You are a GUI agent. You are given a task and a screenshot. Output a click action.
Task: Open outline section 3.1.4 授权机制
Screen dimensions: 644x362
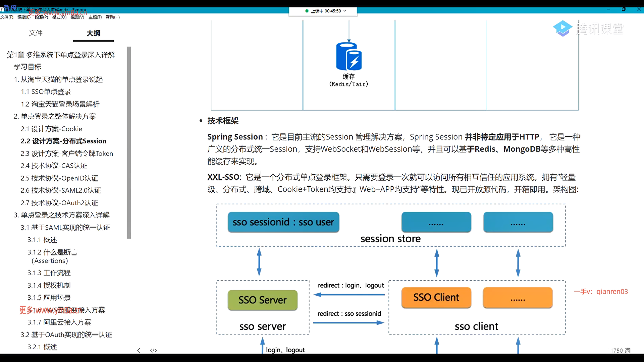(x=49, y=285)
